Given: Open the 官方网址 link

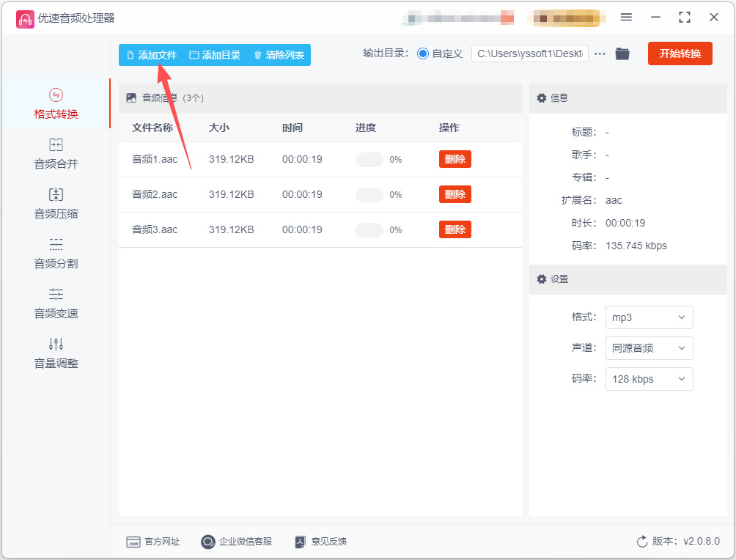Looking at the screenshot, I should point(153,542).
